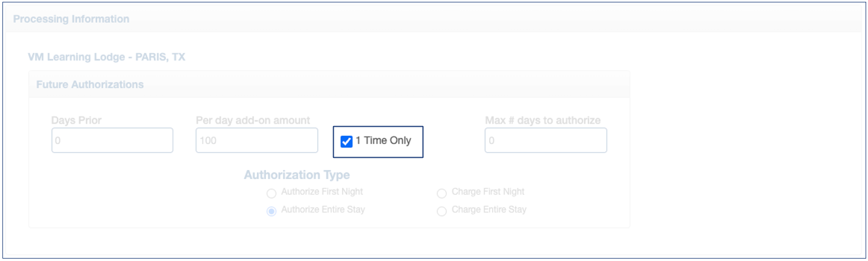Image resolution: width=868 pixels, height=261 pixels.
Task: Click the "Authorize First Night" label text
Action: [322, 192]
